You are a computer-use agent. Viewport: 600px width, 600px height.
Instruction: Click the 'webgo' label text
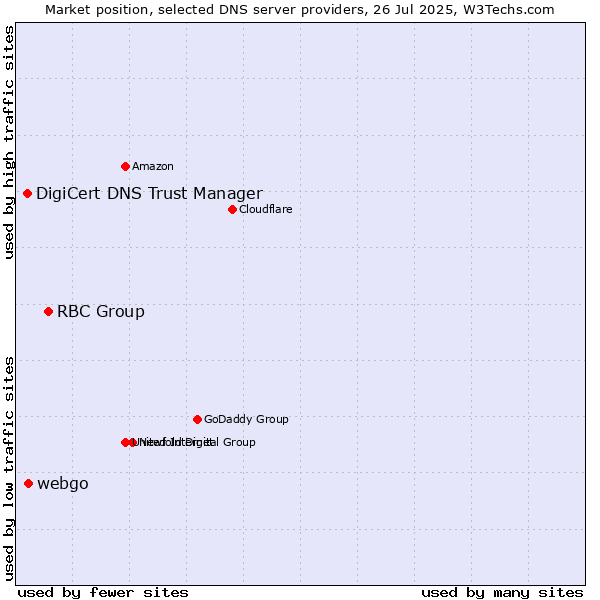pos(63,484)
